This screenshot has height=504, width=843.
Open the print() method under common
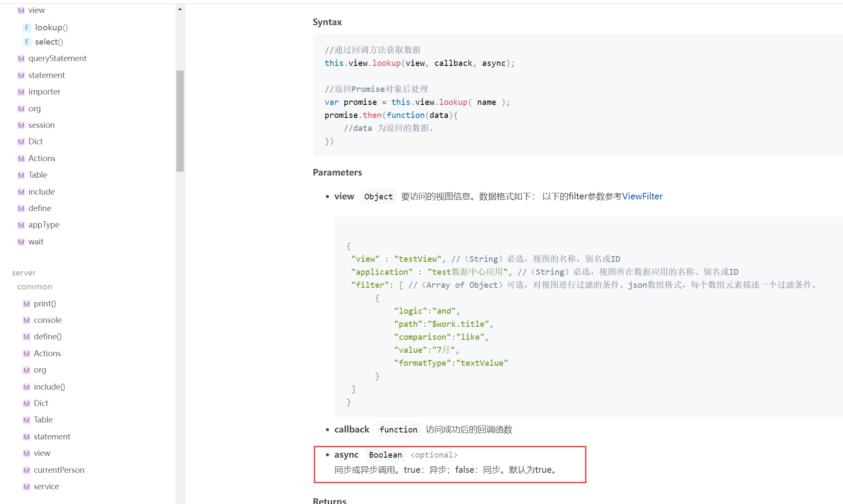(x=45, y=304)
